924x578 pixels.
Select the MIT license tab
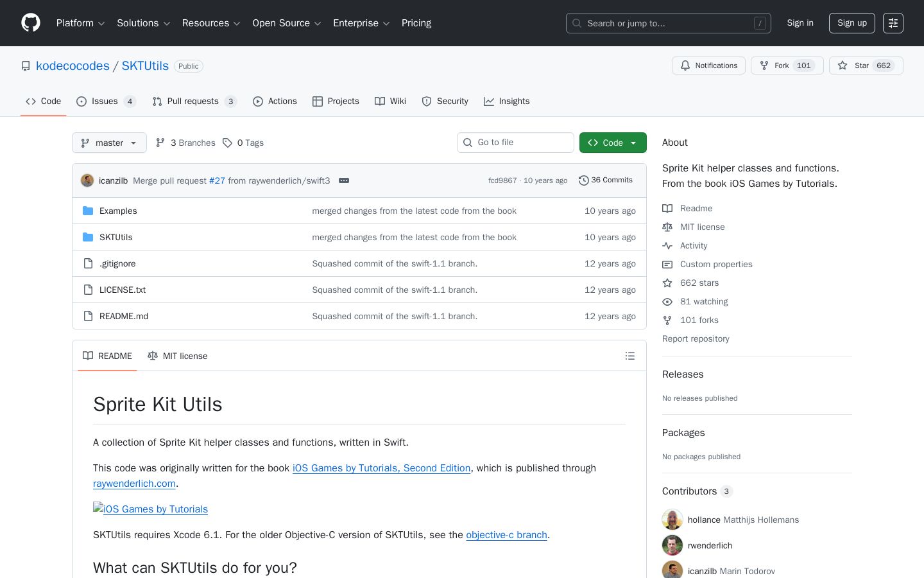[x=177, y=356]
